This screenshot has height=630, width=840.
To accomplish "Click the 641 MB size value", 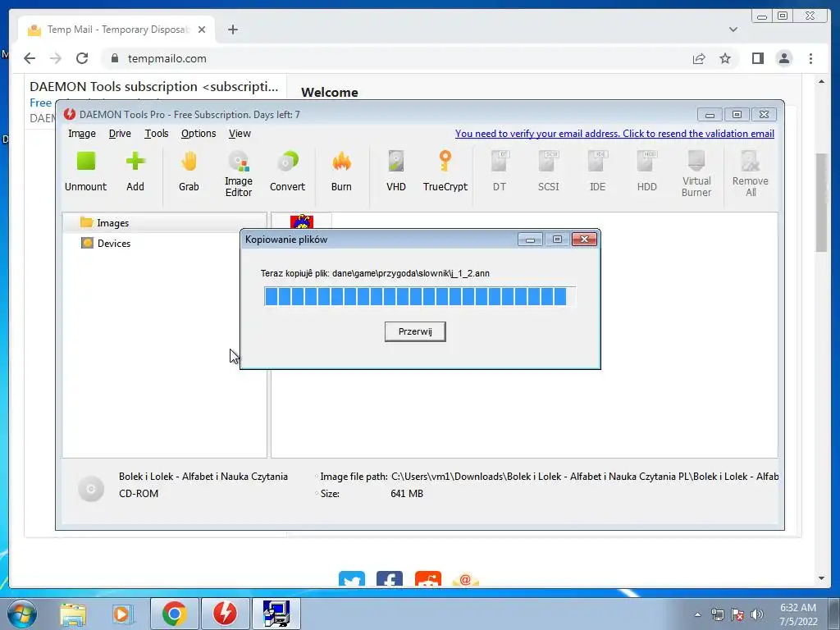I will (x=407, y=493).
